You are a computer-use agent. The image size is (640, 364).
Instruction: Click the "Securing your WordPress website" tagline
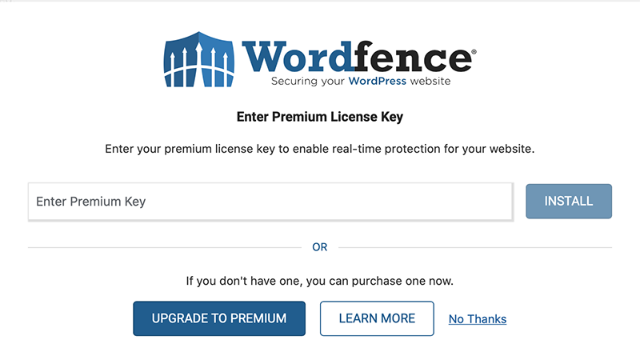click(361, 82)
